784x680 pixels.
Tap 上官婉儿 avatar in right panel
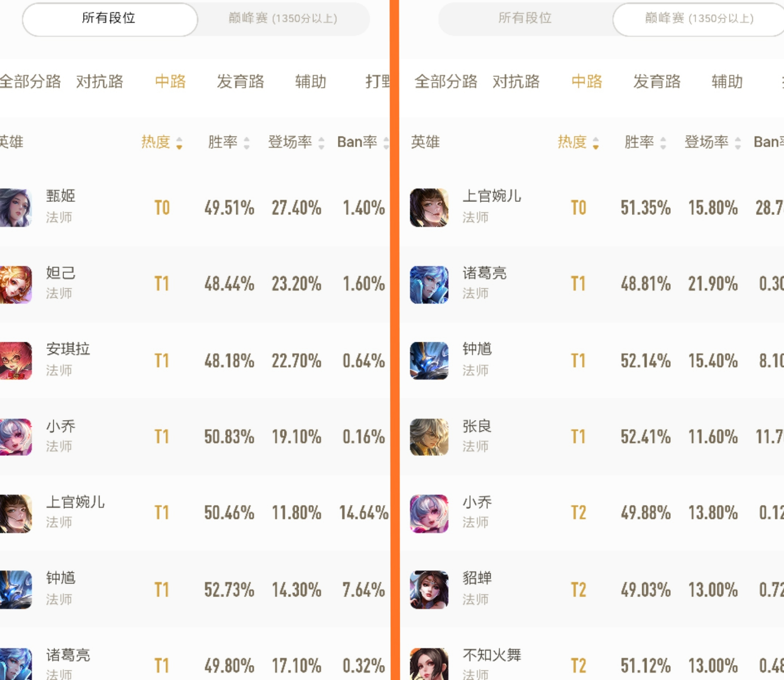click(429, 208)
